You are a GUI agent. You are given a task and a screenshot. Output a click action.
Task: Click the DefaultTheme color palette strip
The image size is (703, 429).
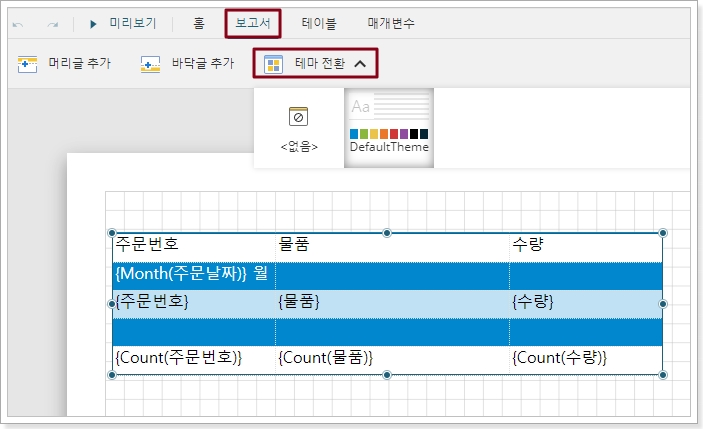pos(389,134)
